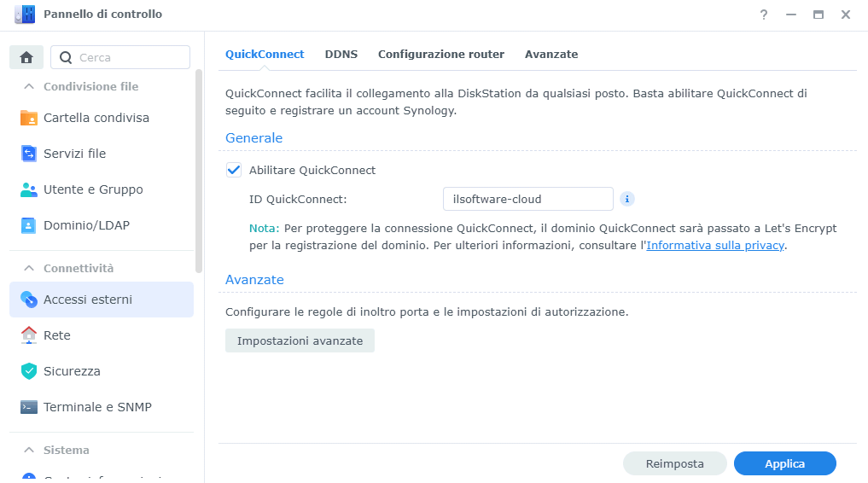The width and height of the screenshot is (868, 483).
Task: Uncheck the Abilitare QuickConnect checkbox
Action: (x=234, y=170)
